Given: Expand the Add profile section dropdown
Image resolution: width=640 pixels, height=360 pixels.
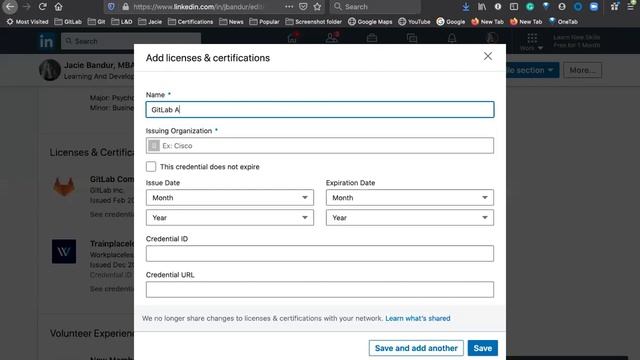Looking at the screenshot, I should tap(532, 70).
